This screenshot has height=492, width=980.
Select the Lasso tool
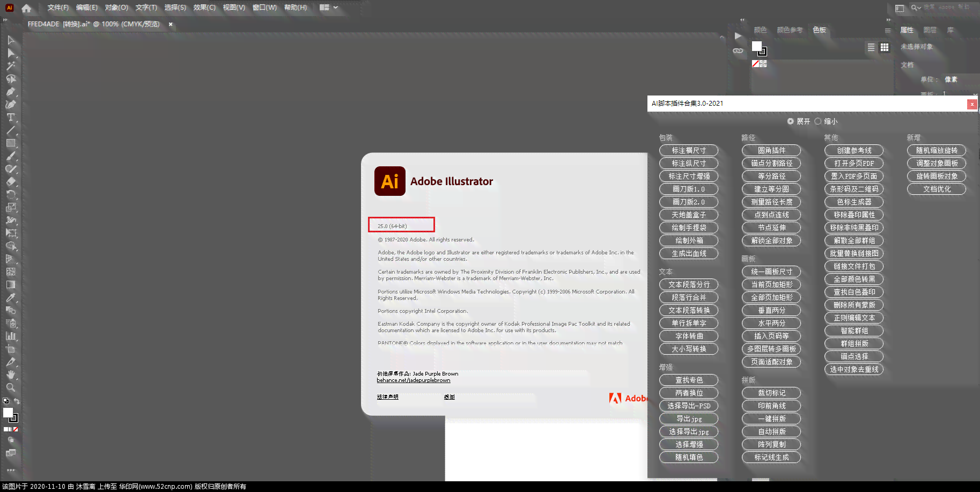[11, 79]
